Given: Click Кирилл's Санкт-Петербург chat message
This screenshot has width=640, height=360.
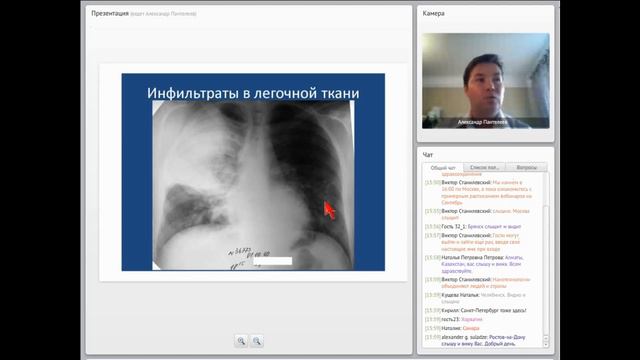Looking at the screenshot, I should pos(476,311).
